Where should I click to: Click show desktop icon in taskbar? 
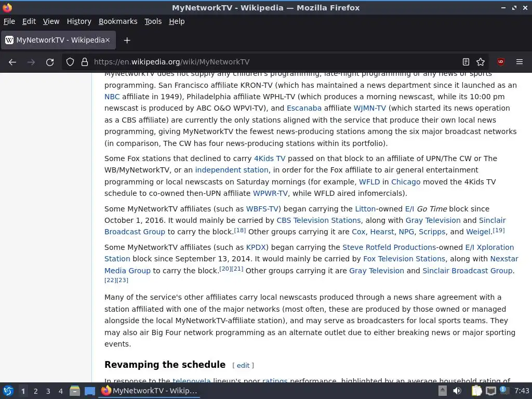[89, 391]
